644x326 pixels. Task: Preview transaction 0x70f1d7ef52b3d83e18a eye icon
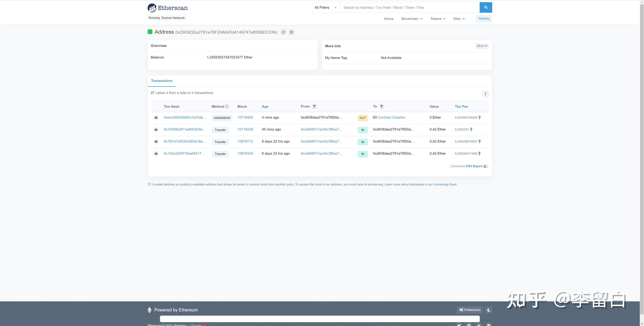click(x=156, y=142)
